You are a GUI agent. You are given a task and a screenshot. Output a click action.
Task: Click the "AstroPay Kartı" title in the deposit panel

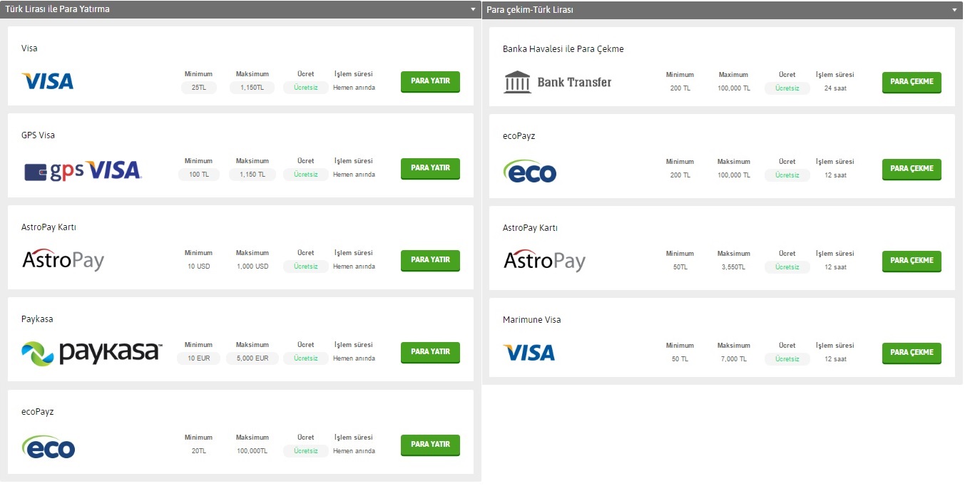[x=49, y=227]
